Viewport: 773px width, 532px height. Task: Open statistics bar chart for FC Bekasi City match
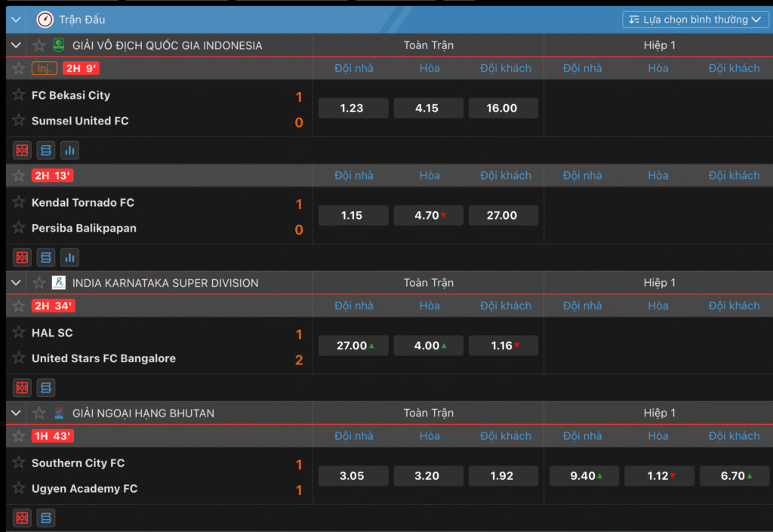(x=70, y=150)
